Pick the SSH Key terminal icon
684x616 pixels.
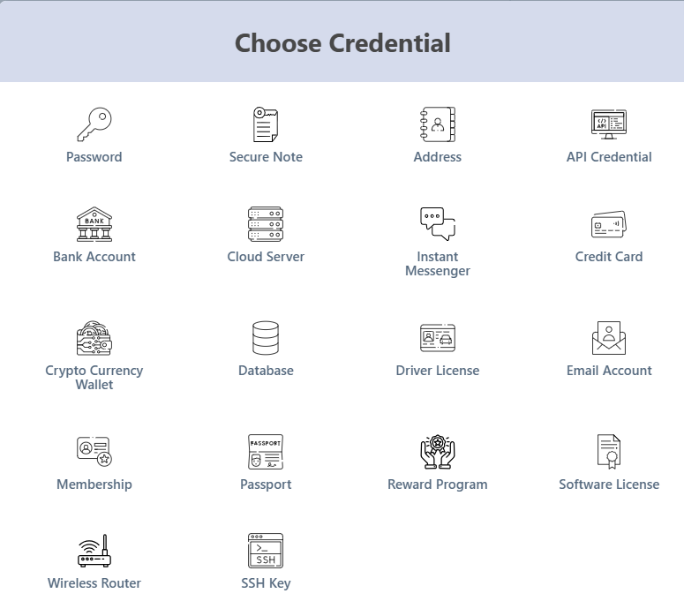pyautogui.click(x=266, y=551)
